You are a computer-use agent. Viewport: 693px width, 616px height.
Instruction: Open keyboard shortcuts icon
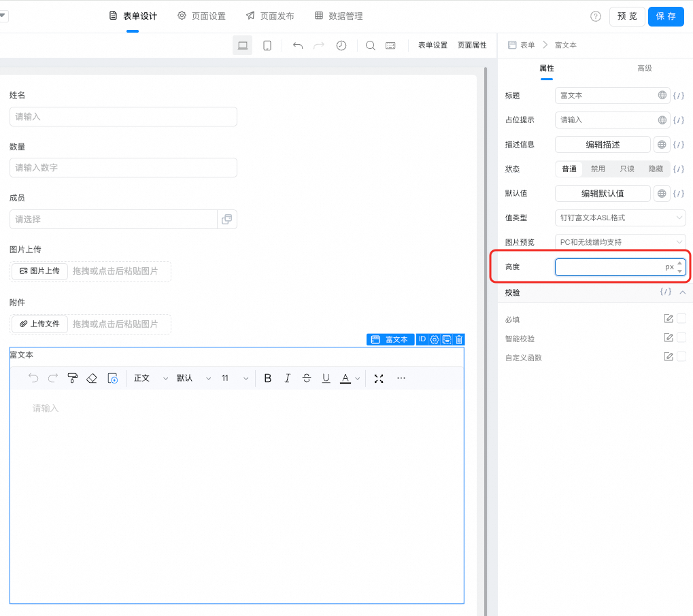[390, 46]
